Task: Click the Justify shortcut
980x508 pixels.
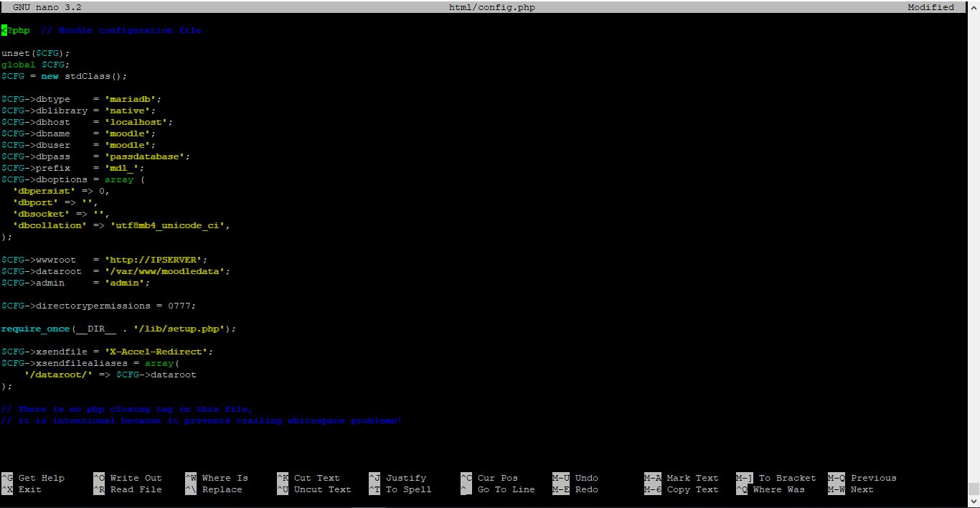Action: 405,478
